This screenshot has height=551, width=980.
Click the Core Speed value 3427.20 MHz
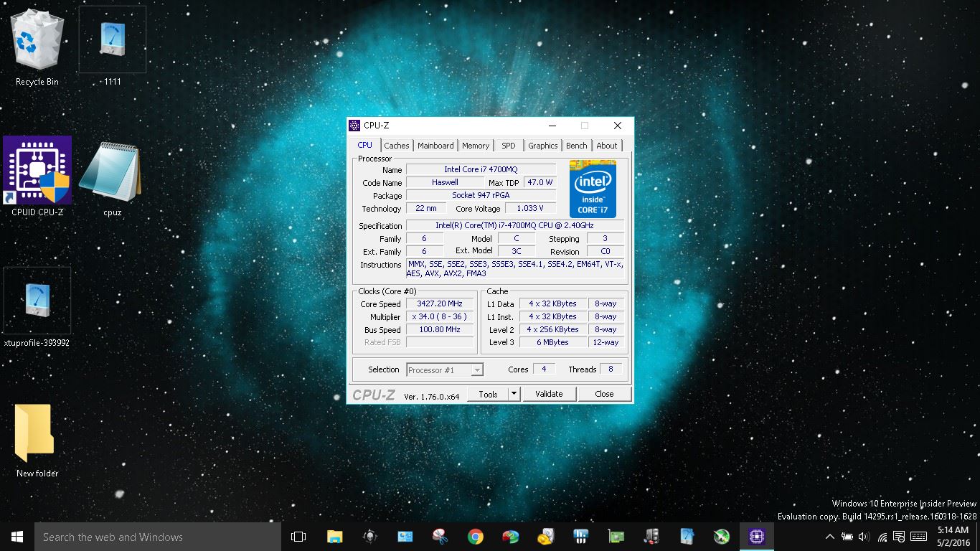[440, 304]
